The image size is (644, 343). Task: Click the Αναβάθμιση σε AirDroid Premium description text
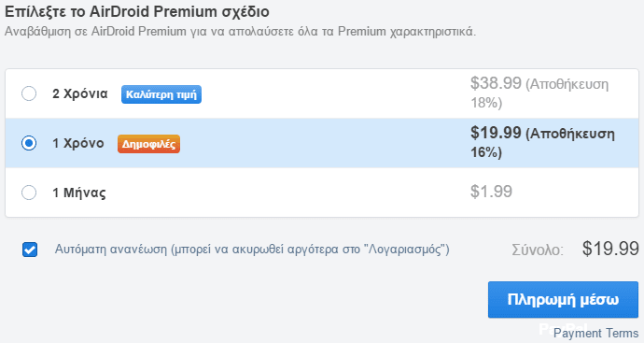tap(240, 32)
